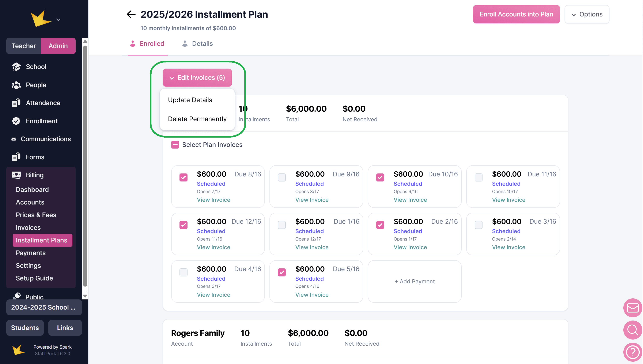Click the Enrollment checkmark badge icon
The height and width of the screenshot is (364, 643).
pyautogui.click(x=16, y=121)
